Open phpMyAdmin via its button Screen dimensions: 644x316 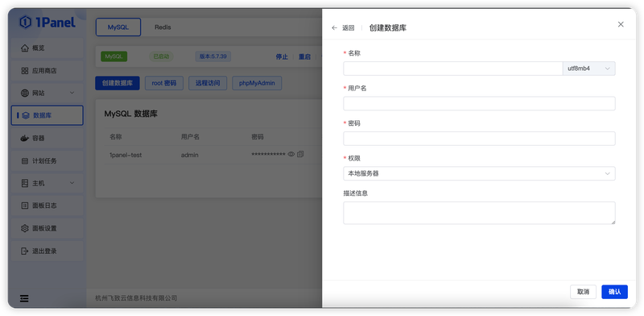pos(257,83)
